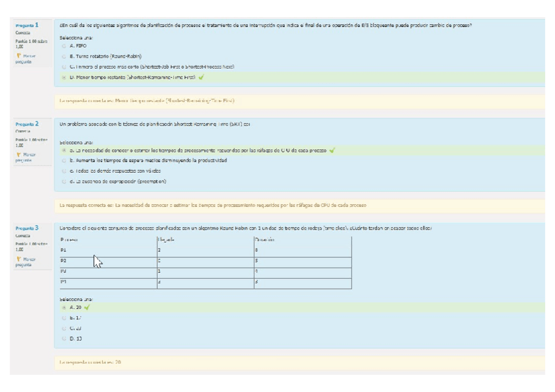Select option D. Menor tiempo restante radio button
Viewport: 555px width, 392px height.
tap(64, 77)
